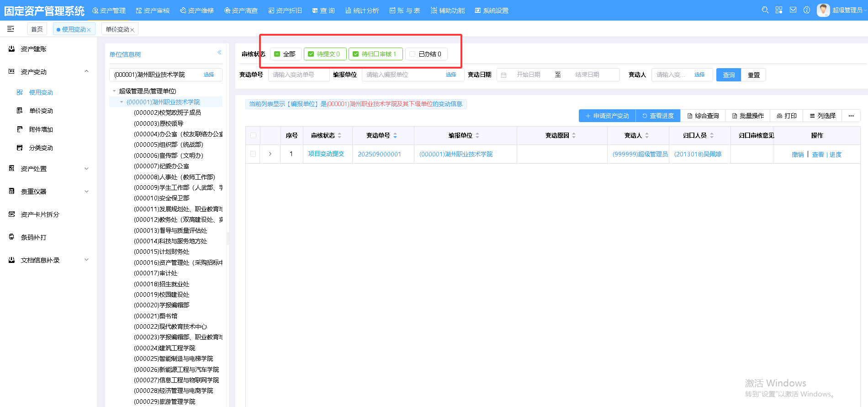Click the 撤销 link in row 1
Screen dimensions: 868x407
(798, 155)
